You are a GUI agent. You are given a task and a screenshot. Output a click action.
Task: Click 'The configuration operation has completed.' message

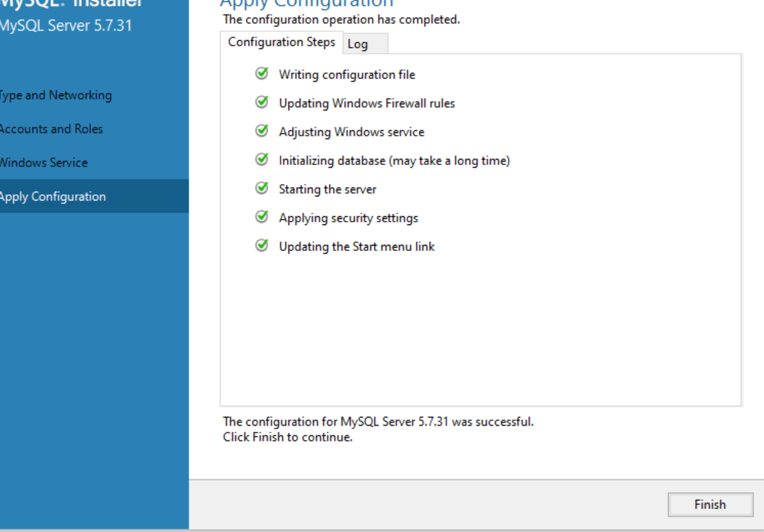pyautogui.click(x=341, y=20)
